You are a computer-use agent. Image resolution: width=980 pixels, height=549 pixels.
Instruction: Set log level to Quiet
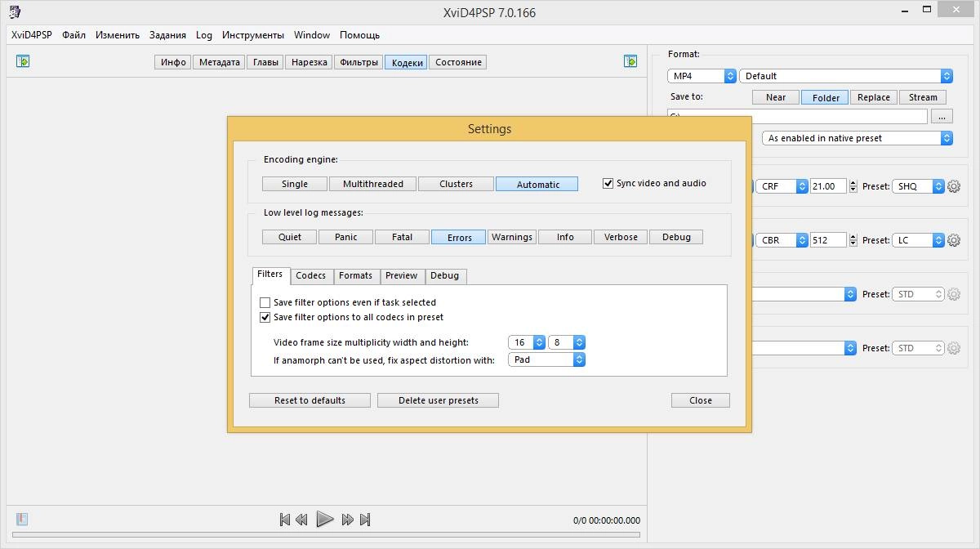[x=290, y=237]
